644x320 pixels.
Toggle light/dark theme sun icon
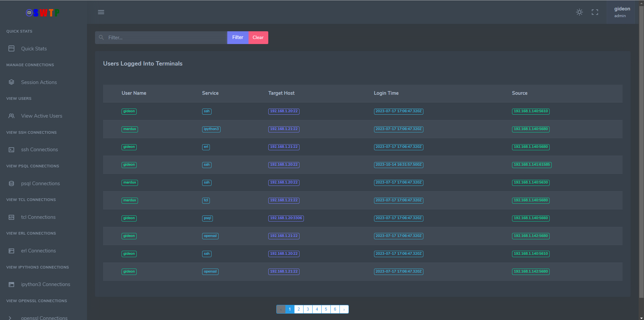tap(579, 12)
